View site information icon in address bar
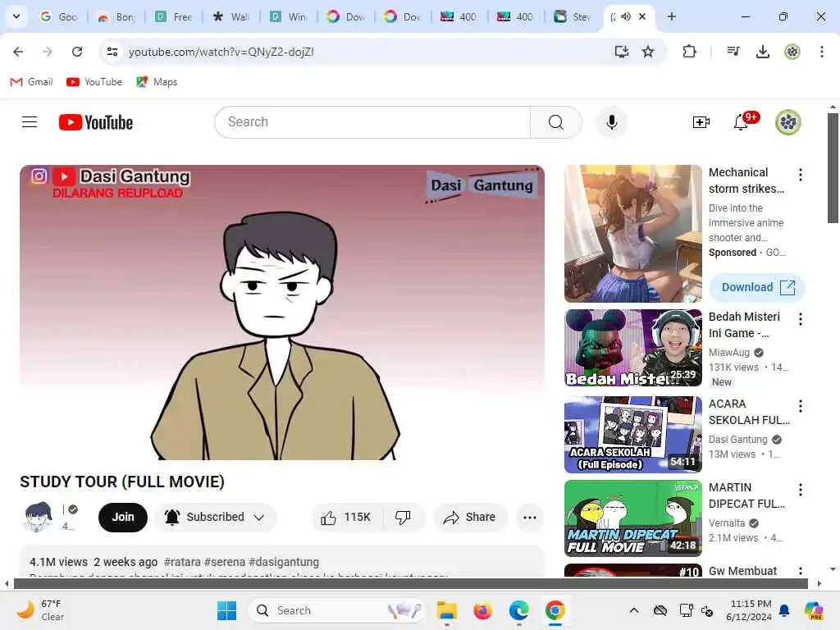Viewport: 840px width, 630px height. click(112, 52)
